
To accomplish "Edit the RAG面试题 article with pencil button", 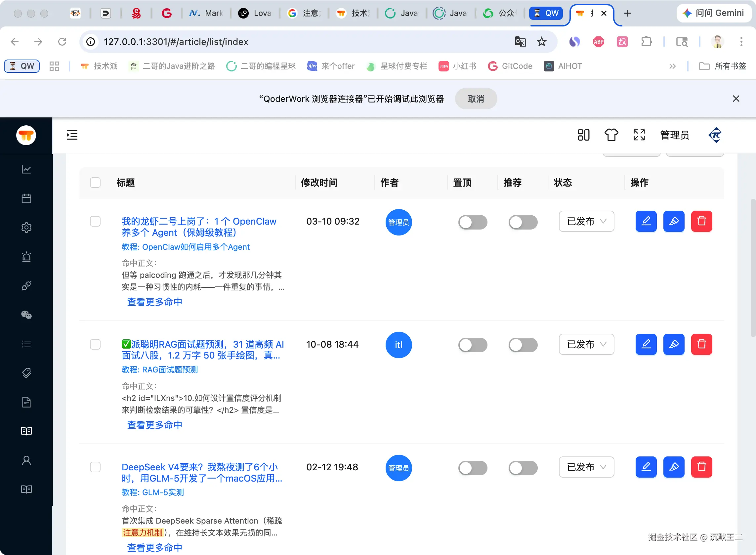I will 646,344.
